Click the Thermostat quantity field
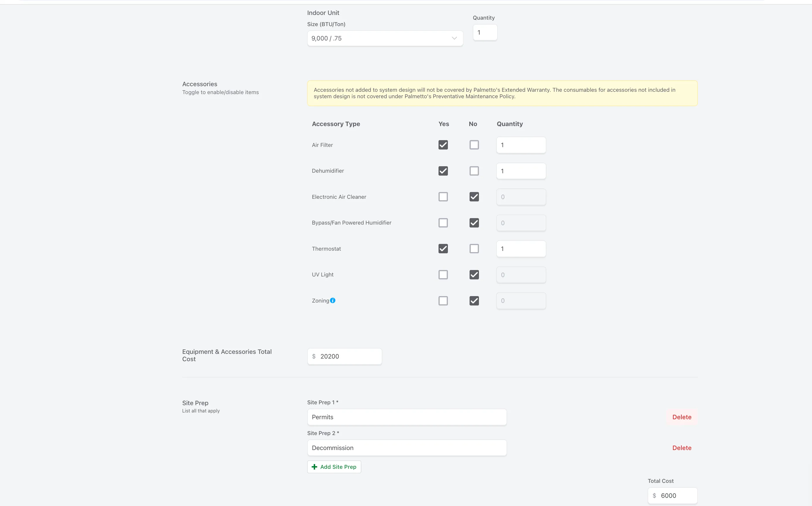The height and width of the screenshot is (506, 812). (521, 249)
